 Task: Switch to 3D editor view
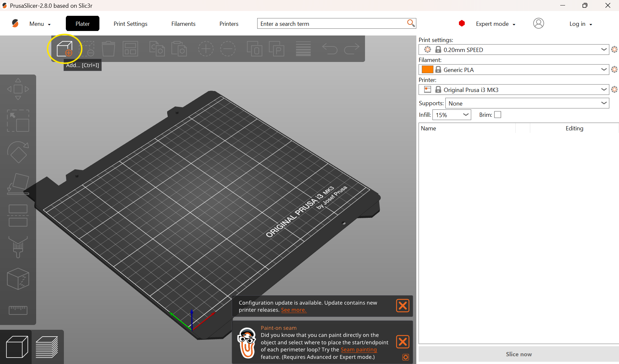pyautogui.click(x=17, y=347)
